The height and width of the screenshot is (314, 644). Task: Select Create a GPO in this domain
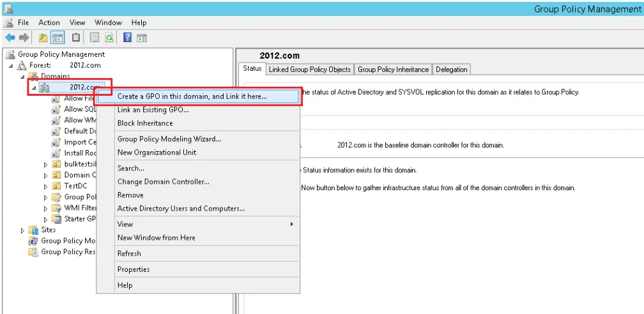198,96
